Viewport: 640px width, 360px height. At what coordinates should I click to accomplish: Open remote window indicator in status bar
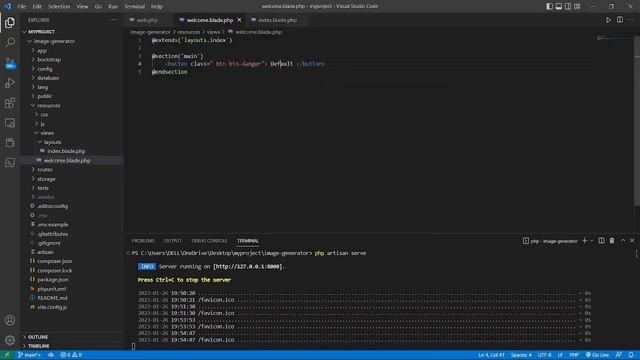pyautogui.click(x=7, y=355)
